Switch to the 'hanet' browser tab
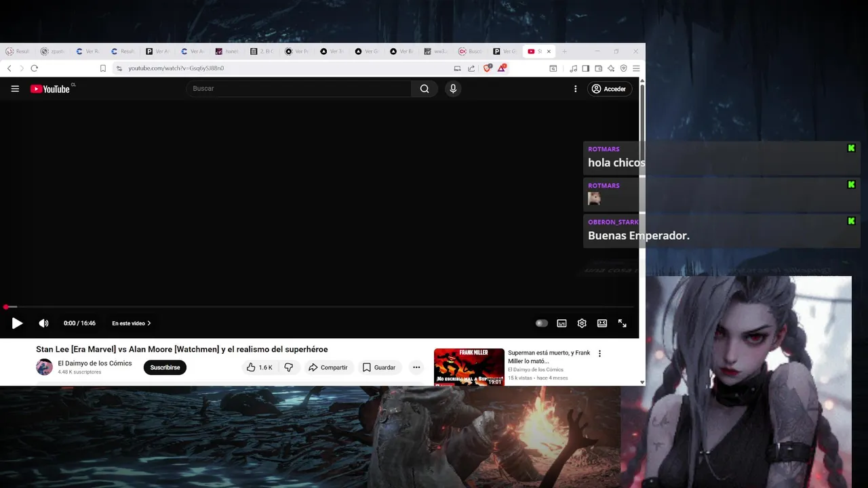This screenshot has width=868, height=488. click(228, 52)
